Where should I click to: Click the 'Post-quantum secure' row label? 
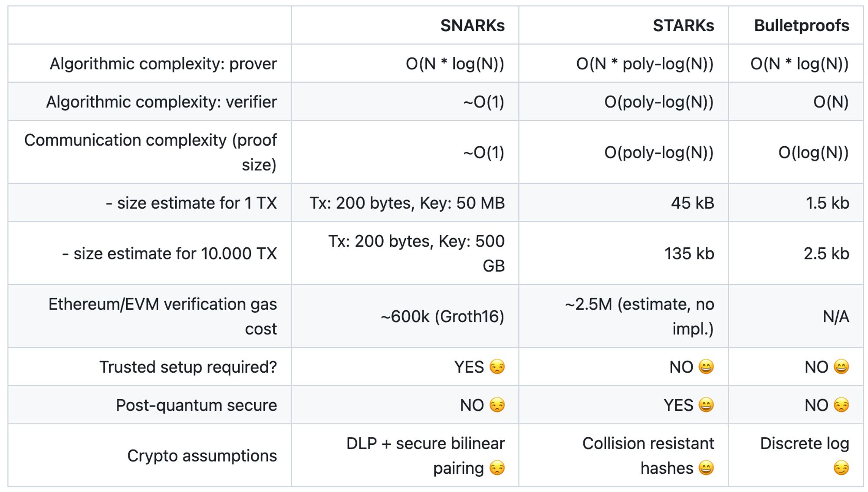coord(196,405)
